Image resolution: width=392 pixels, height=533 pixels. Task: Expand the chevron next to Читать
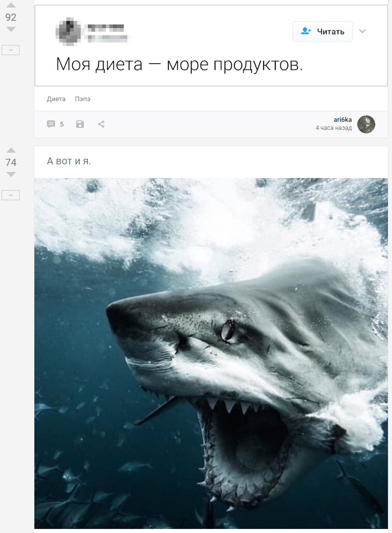[x=362, y=31]
